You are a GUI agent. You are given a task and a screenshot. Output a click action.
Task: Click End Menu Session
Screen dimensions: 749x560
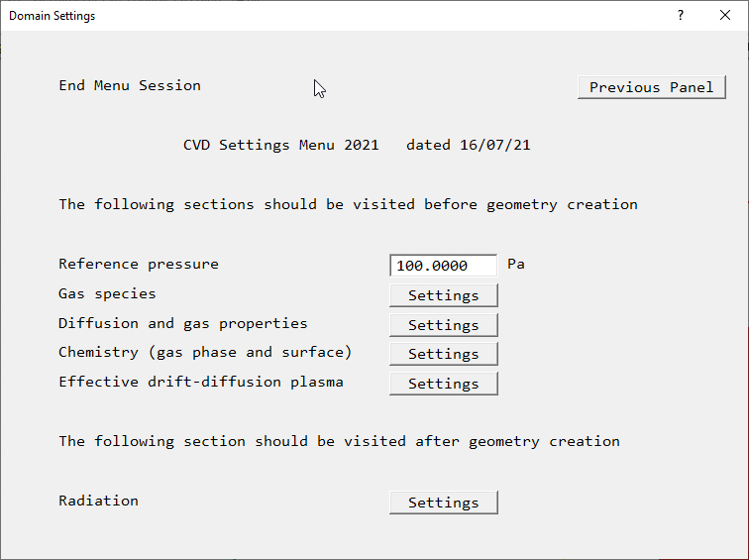130,85
